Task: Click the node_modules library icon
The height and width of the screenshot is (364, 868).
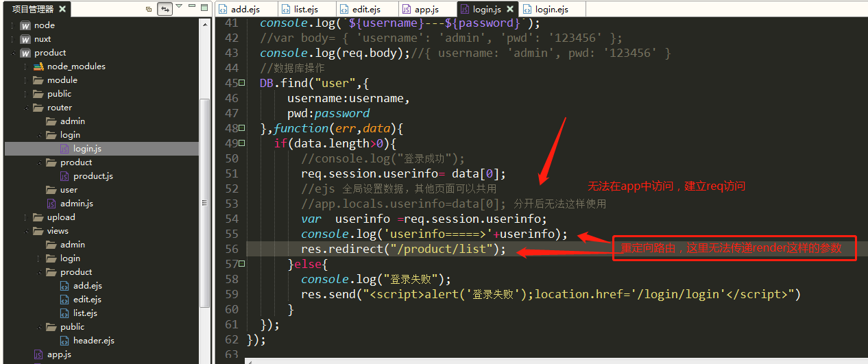Action: click(38, 66)
